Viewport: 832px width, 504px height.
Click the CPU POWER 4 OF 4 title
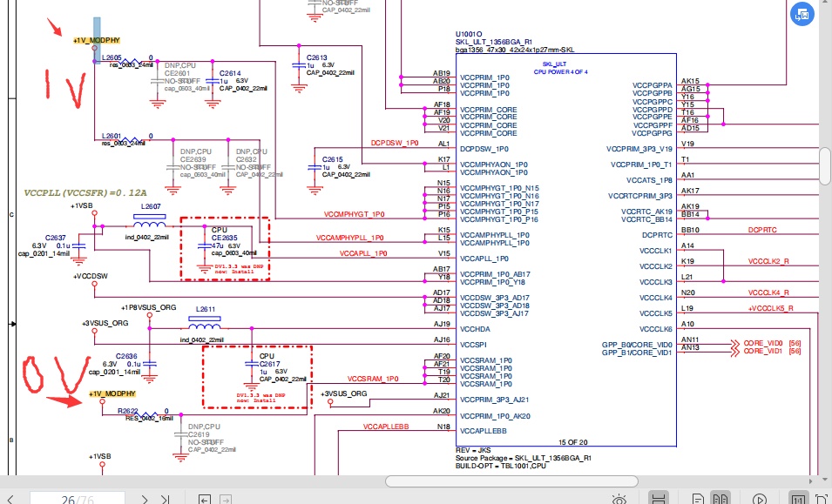(x=561, y=72)
